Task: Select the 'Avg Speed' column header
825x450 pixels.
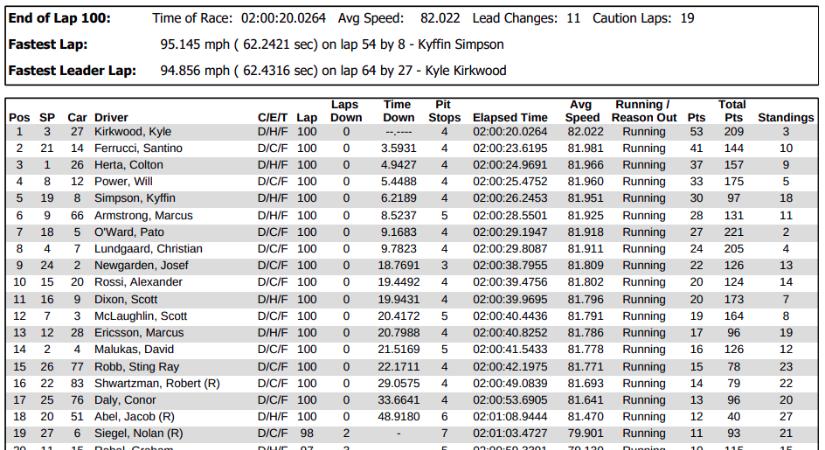Action: click(x=582, y=111)
